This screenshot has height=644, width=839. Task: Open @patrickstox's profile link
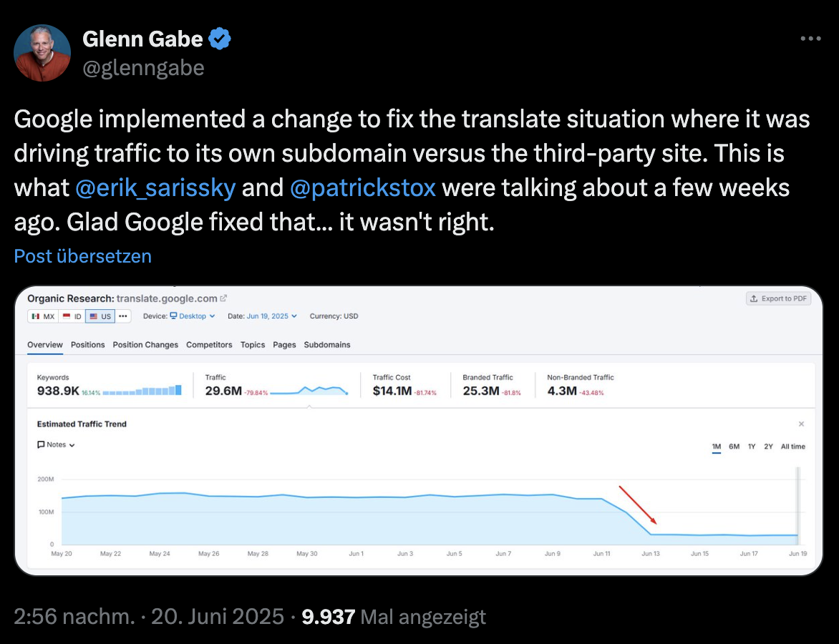coord(362,187)
